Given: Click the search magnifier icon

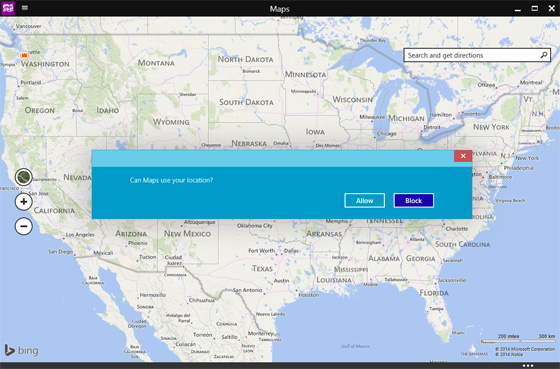Looking at the screenshot, I should 543,55.
